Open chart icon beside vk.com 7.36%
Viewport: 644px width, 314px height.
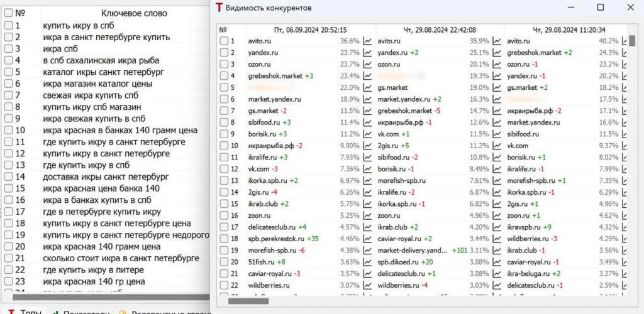[367, 169]
